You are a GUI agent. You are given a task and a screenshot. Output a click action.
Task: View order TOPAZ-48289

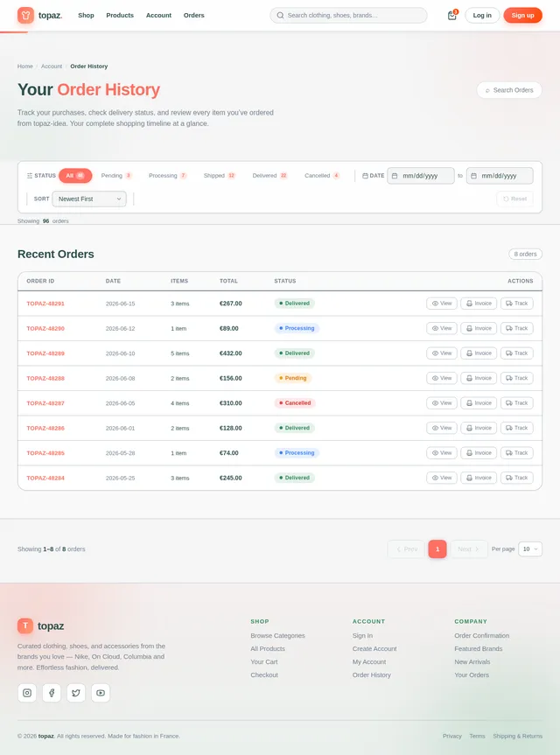[x=442, y=353]
